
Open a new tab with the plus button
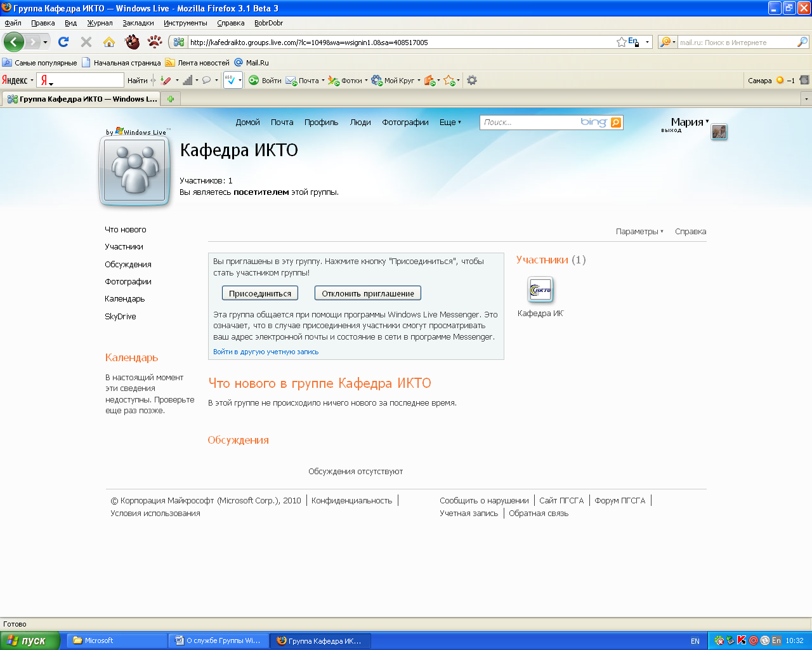pyautogui.click(x=170, y=99)
